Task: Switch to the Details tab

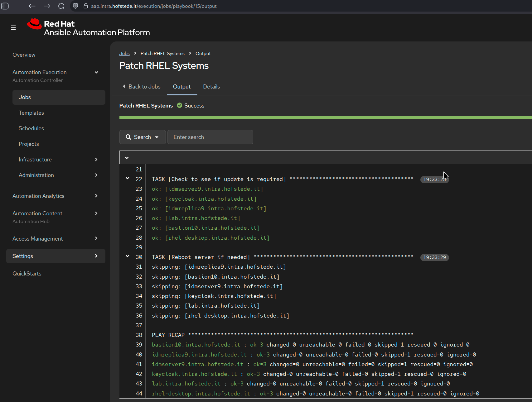Action: click(211, 87)
